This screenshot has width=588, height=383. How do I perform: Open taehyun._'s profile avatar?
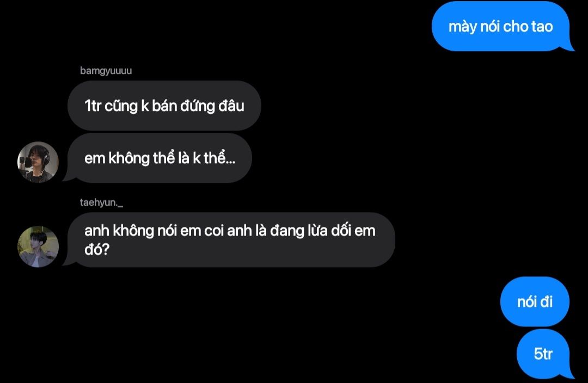pos(38,246)
